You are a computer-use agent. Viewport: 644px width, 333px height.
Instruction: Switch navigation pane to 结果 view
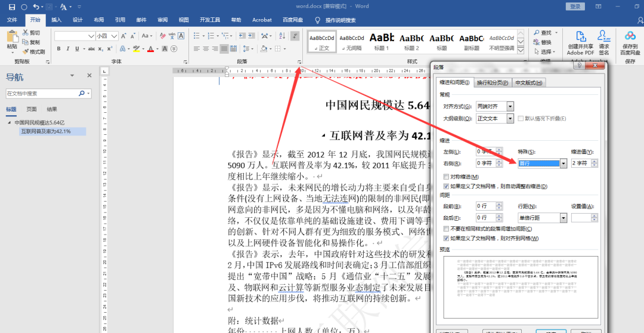pos(52,109)
